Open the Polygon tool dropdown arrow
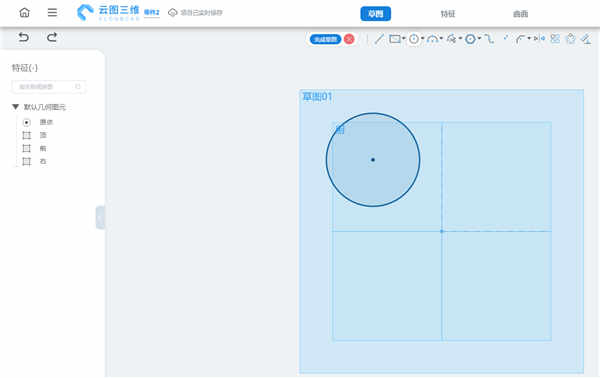 [479, 38]
